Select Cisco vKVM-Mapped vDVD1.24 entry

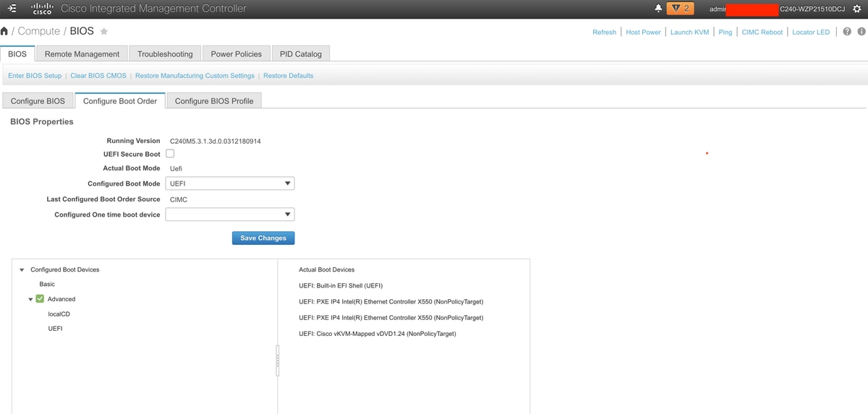pos(378,334)
